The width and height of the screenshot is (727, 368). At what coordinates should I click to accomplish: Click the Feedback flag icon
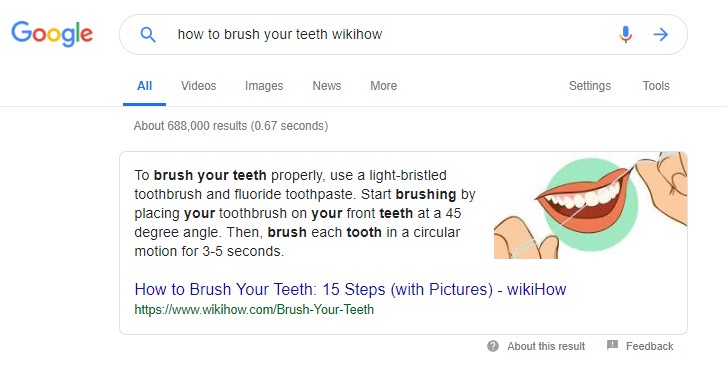[612, 345]
